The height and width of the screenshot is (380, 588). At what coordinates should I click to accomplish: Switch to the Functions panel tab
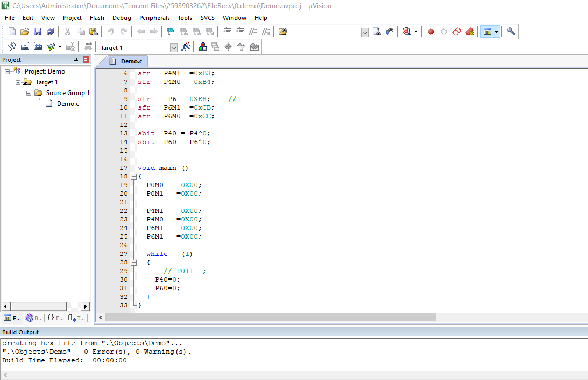(x=55, y=318)
